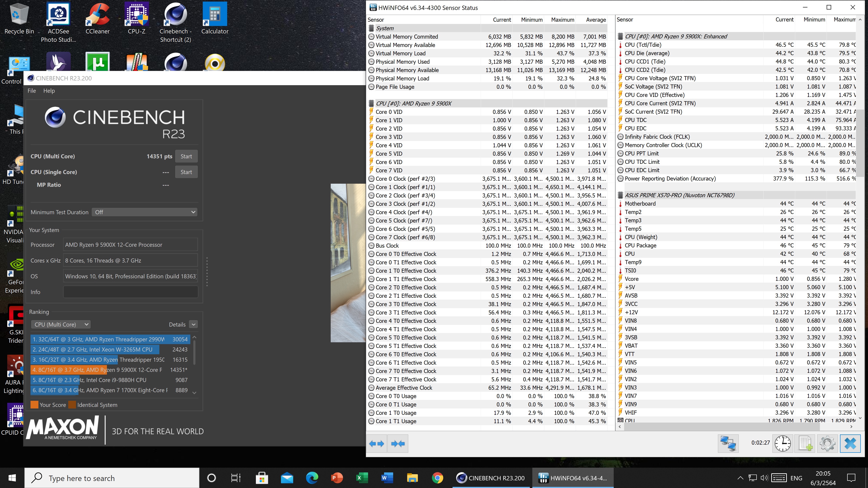
Task: Open Excel from taskbar
Action: (362, 478)
